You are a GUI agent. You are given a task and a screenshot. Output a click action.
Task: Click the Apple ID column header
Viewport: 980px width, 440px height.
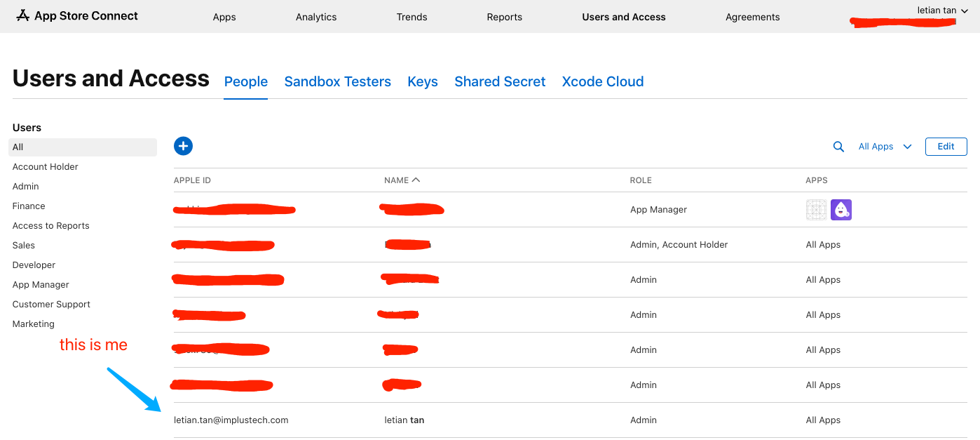(192, 180)
